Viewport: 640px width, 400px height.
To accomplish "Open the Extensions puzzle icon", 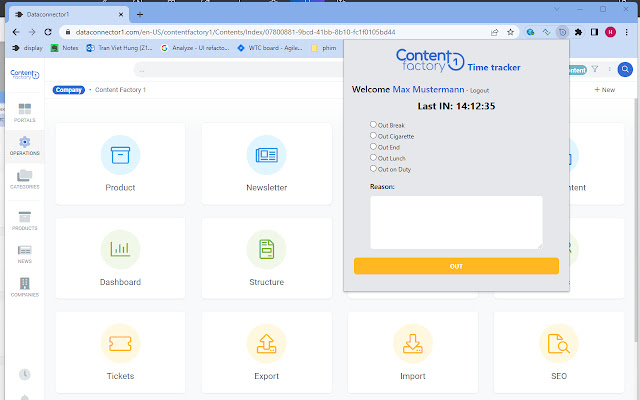I will tap(578, 32).
